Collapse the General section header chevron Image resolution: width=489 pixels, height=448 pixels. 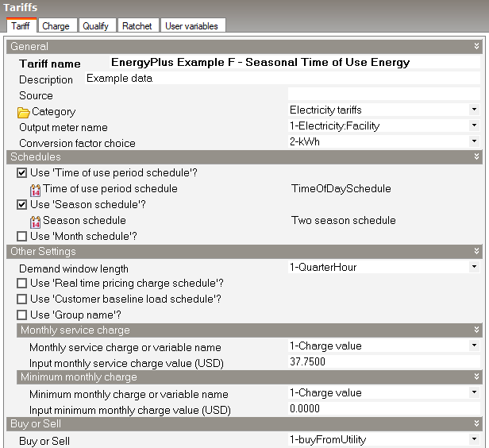coord(476,47)
